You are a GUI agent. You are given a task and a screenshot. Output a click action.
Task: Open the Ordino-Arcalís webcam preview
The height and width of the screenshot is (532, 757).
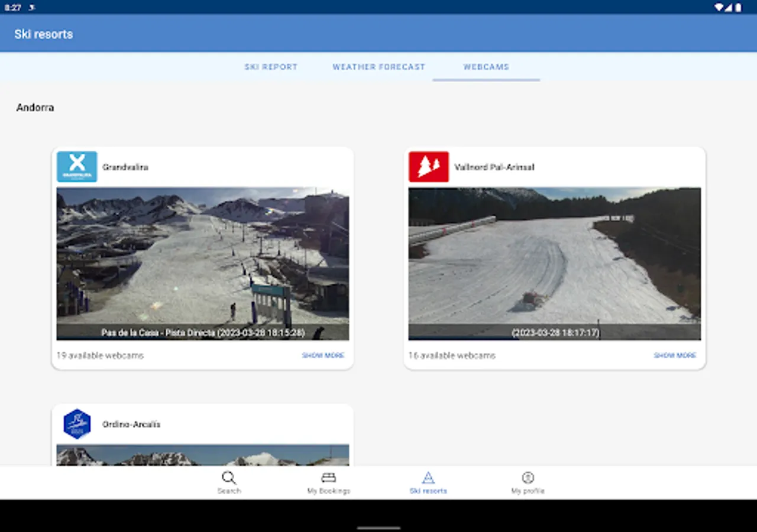[203, 455]
